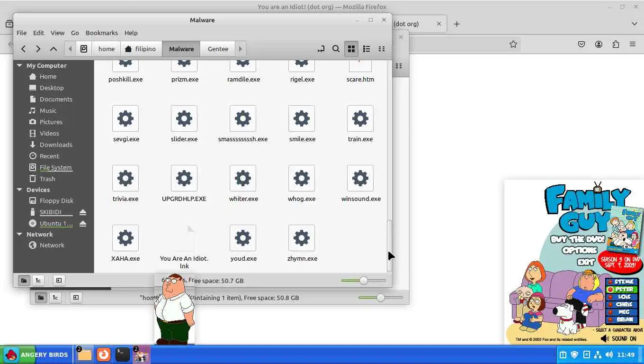Collapse the Devices sidebar section
644x364 pixels.
click(x=19, y=190)
